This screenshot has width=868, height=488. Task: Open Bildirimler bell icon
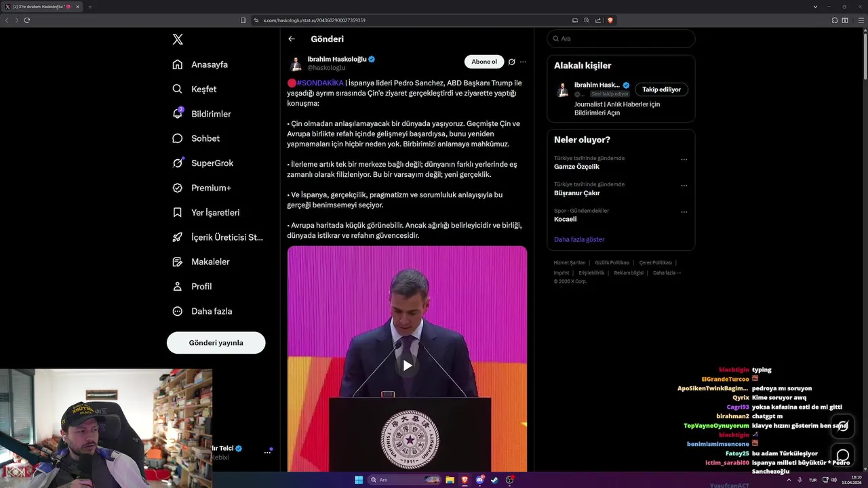[178, 114]
